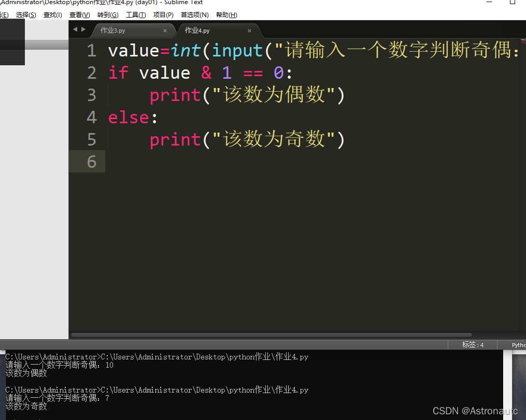Switch to the 作业3.py tab

(x=134, y=31)
